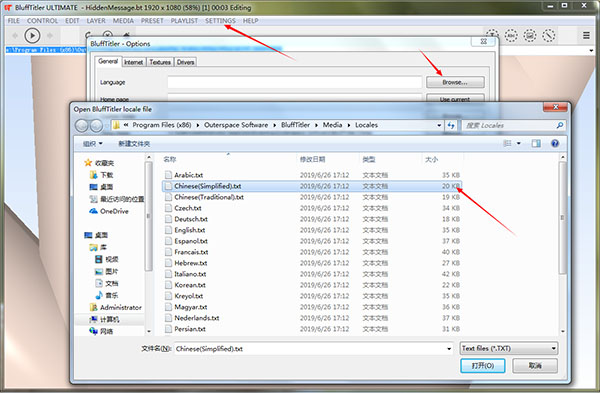Open the help icon in file dialog
The height and width of the screenshot is (393, 600).
554,144
